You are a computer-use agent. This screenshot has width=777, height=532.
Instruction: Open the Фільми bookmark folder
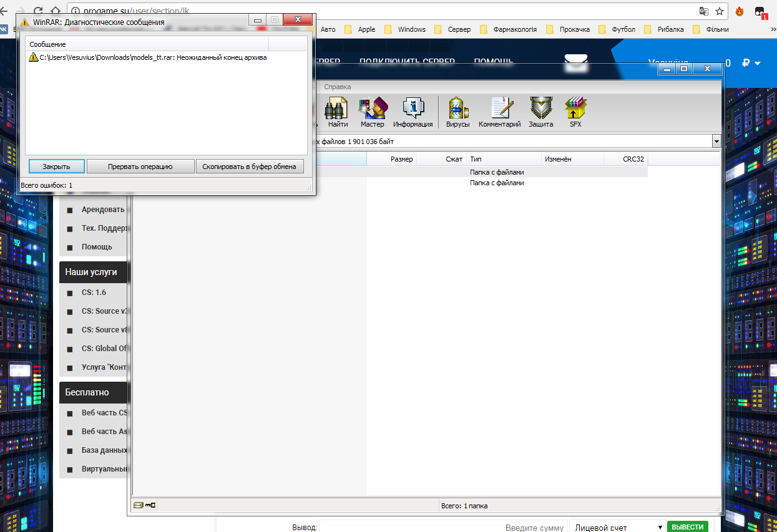(x=710, y=29)
